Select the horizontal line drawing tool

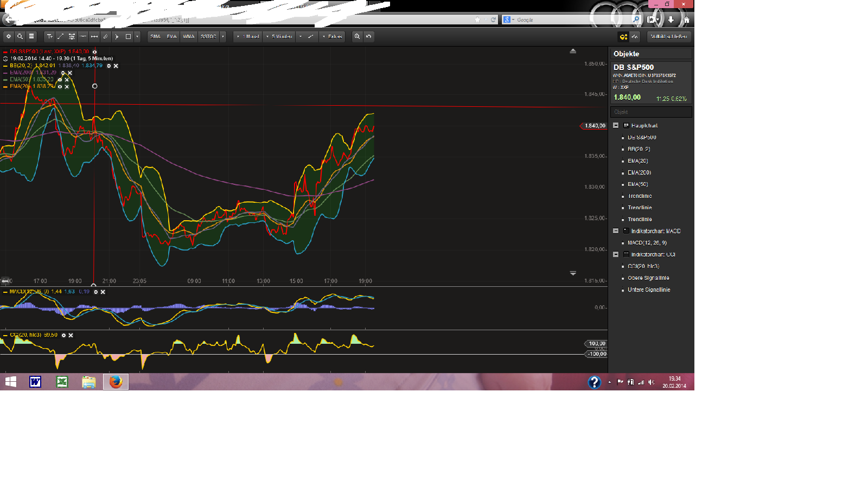click(83, 36)
